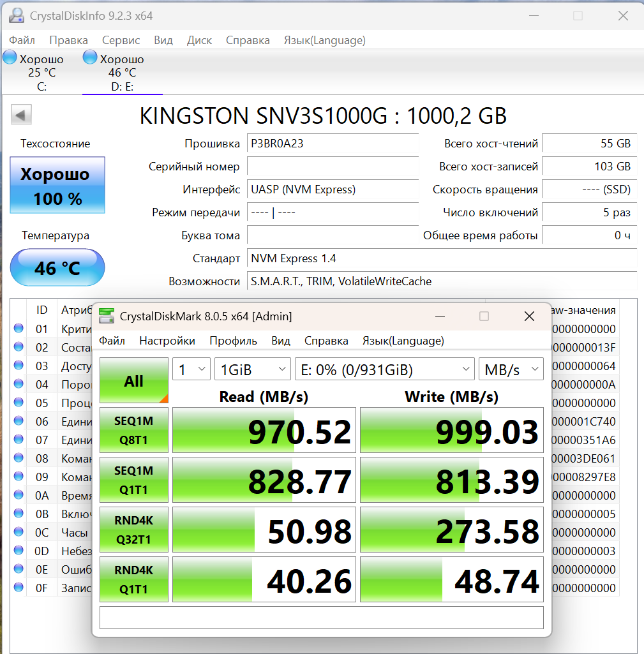This screenshot has width=644, height=654.
Task: Click the 46 °C temperature button
Action: coord(57,267)
